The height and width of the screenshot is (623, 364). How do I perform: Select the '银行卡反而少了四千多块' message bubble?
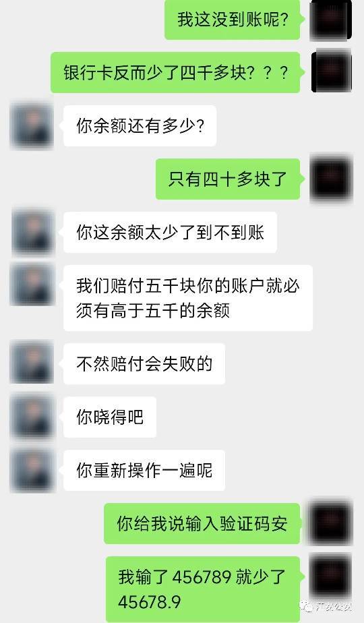[175, 72]
